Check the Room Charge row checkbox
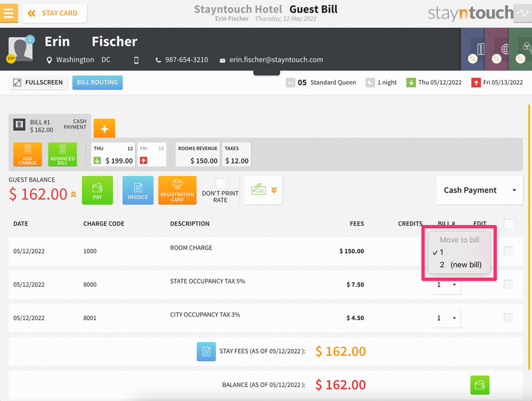Viewport: 532px width, 401px height. point(509,251)
